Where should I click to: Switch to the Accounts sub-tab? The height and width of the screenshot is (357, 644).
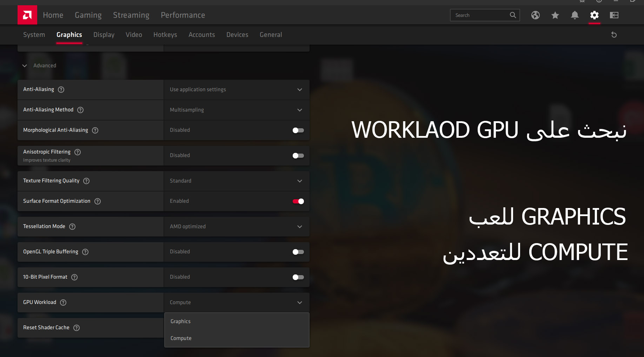[x=202, y=35]
